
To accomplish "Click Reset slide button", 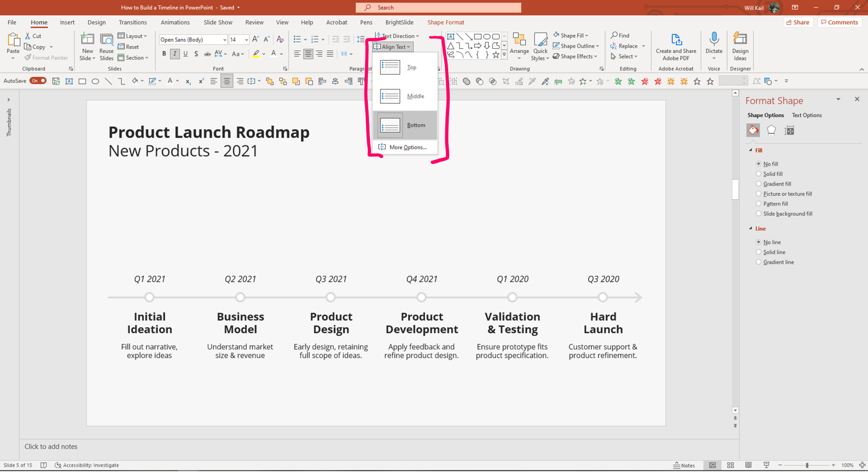I will click(x=129, y=47).
